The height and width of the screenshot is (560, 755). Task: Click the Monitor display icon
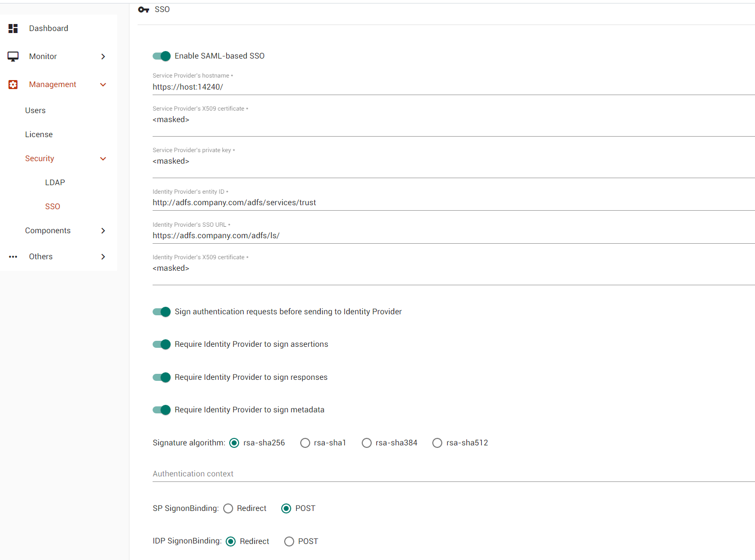click(13, 56)
